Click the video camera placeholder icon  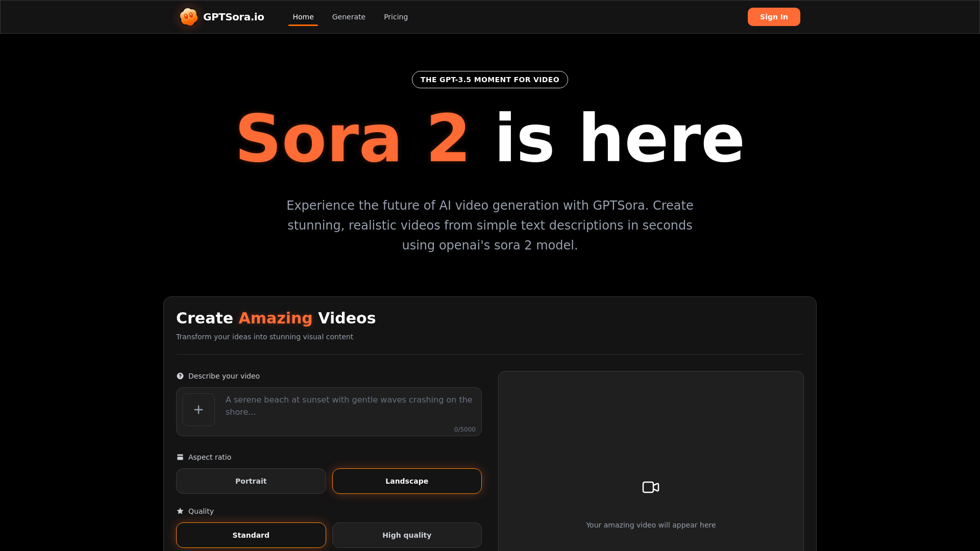(x=651, y=487)
